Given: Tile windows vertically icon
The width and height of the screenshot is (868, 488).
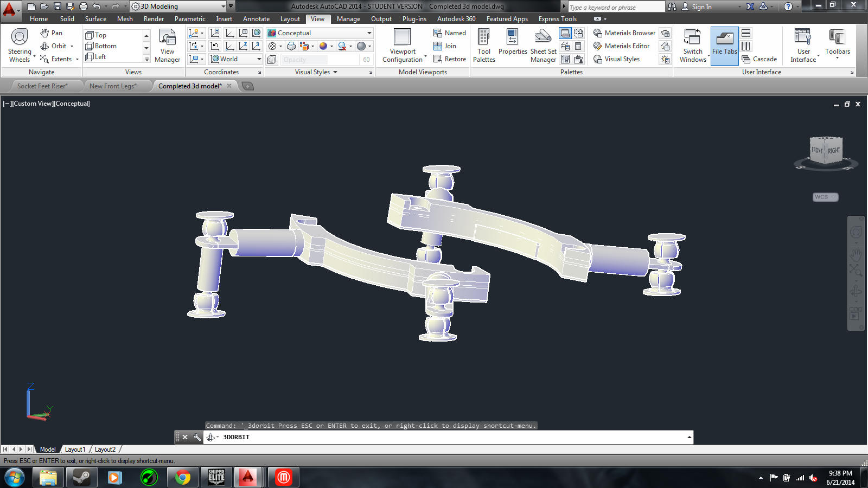Looking at the screenshot, I should [746, 46].
